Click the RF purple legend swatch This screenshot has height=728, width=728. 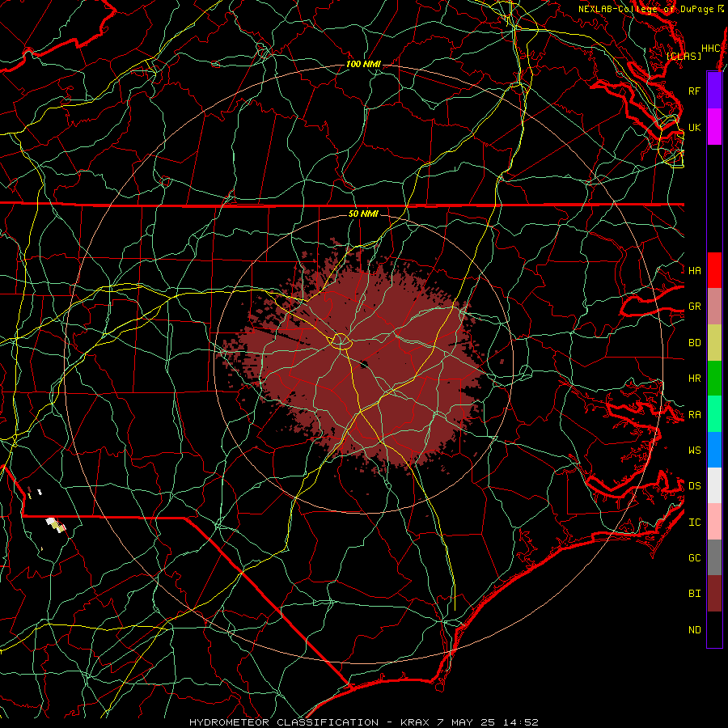click(714, 91)
